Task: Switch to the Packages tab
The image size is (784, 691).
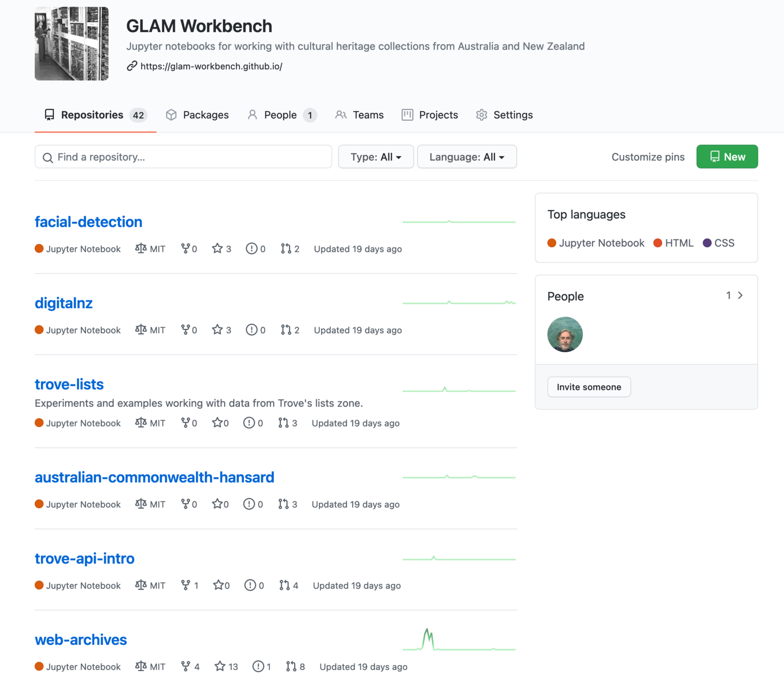Action: [x=197, y=115]
